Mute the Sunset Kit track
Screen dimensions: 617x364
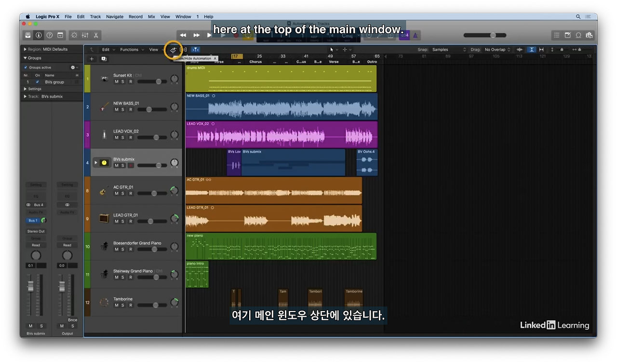tap(116, 82)
